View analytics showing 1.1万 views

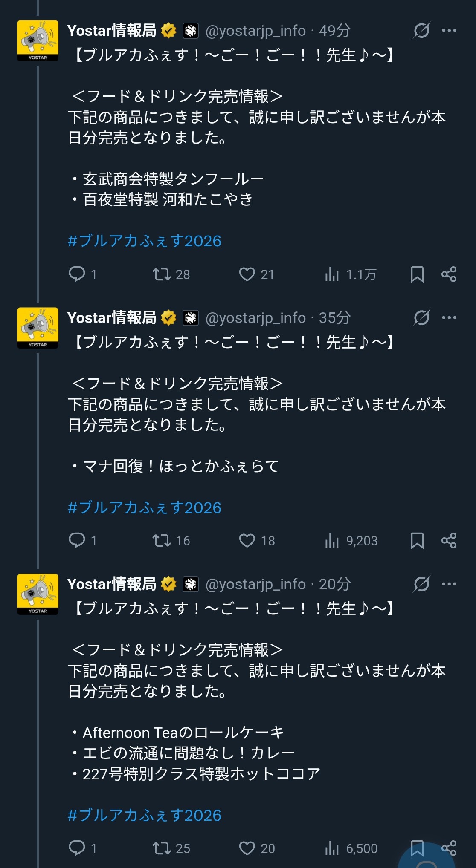click(332, 274)
